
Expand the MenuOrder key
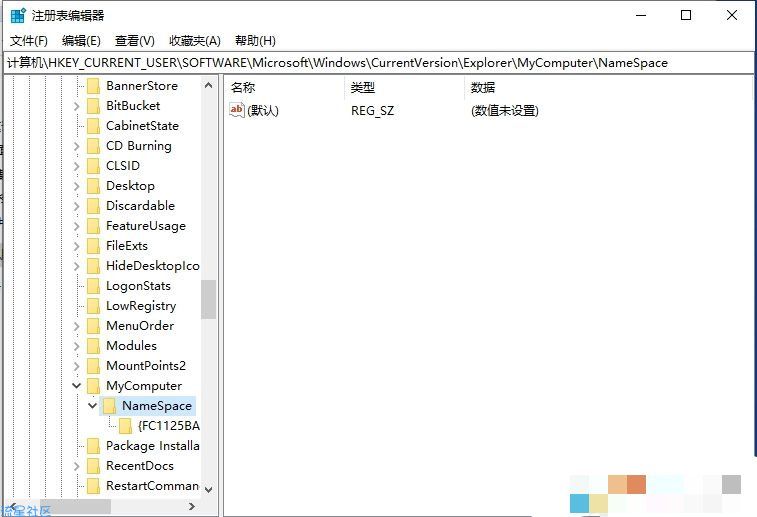pyautogui.click(x=77, y=326)
